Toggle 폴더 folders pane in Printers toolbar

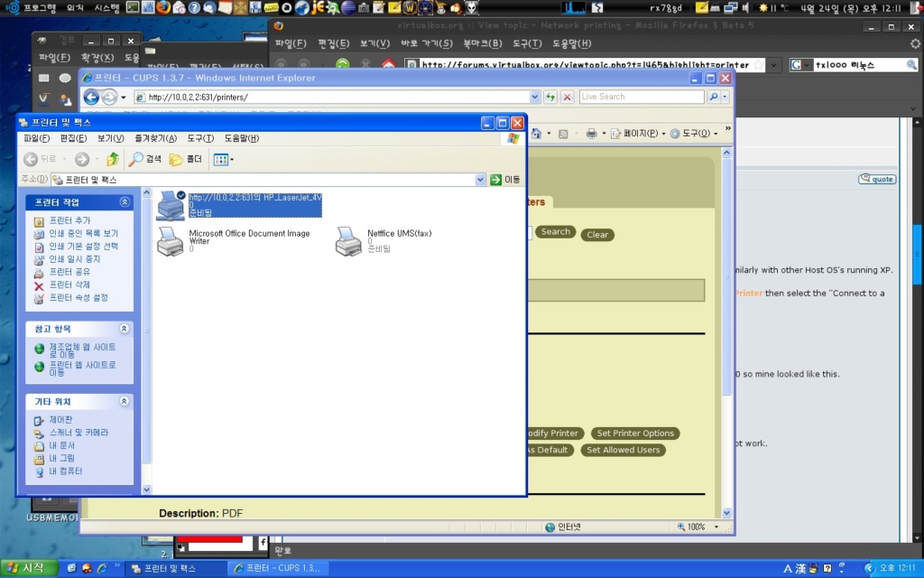click(186, 159)
